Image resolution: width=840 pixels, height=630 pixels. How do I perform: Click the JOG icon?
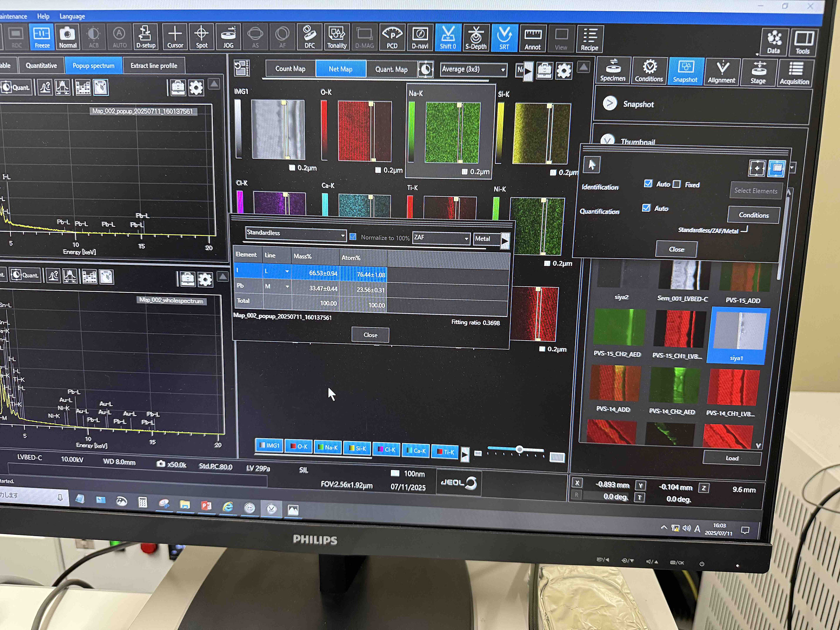[x=228, y=37]
